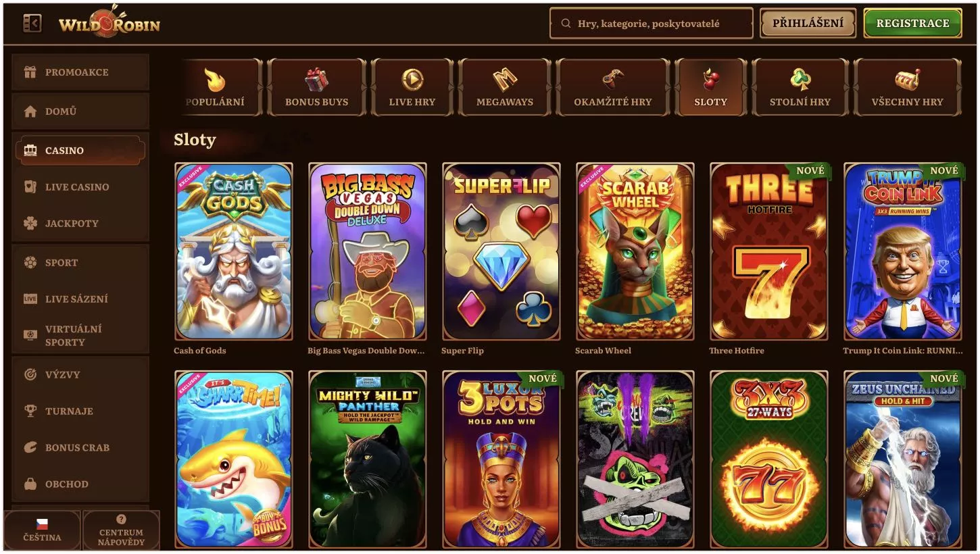
Task: Open Jackpoty clover icon entry
Action: (x=80, y=224)
